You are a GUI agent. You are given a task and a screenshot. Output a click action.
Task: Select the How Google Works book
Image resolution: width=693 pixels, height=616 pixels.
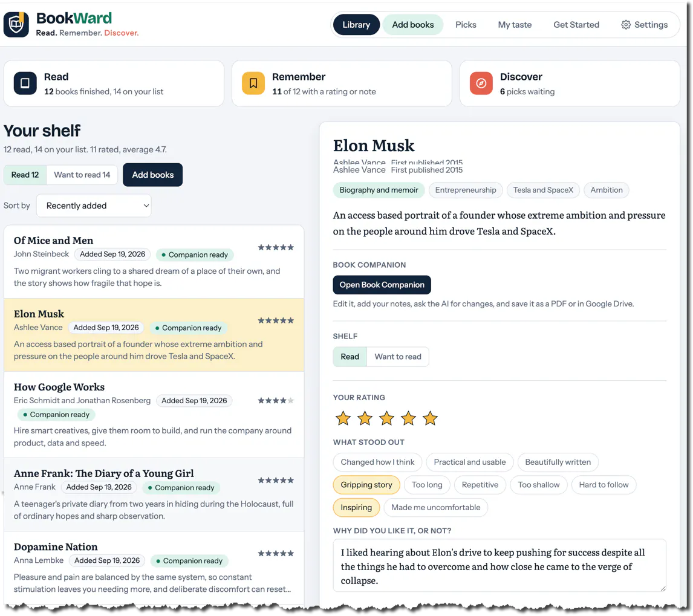tap(154, 415)
